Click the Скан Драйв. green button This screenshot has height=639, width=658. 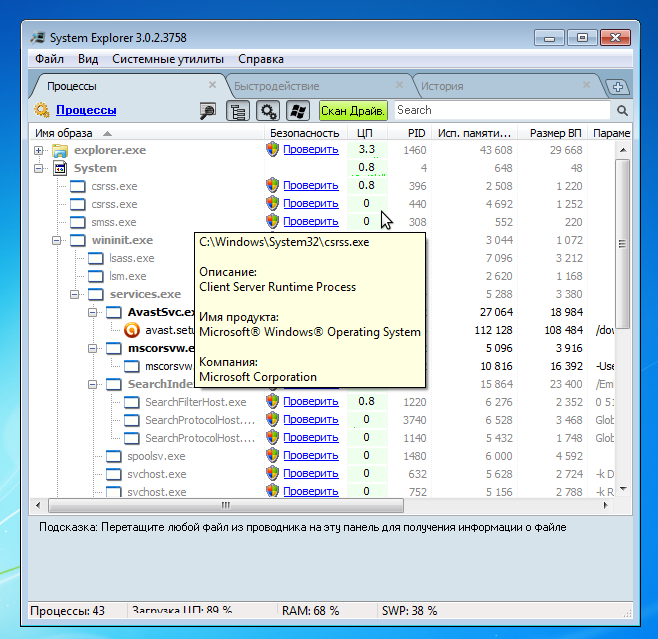(353, 111)
